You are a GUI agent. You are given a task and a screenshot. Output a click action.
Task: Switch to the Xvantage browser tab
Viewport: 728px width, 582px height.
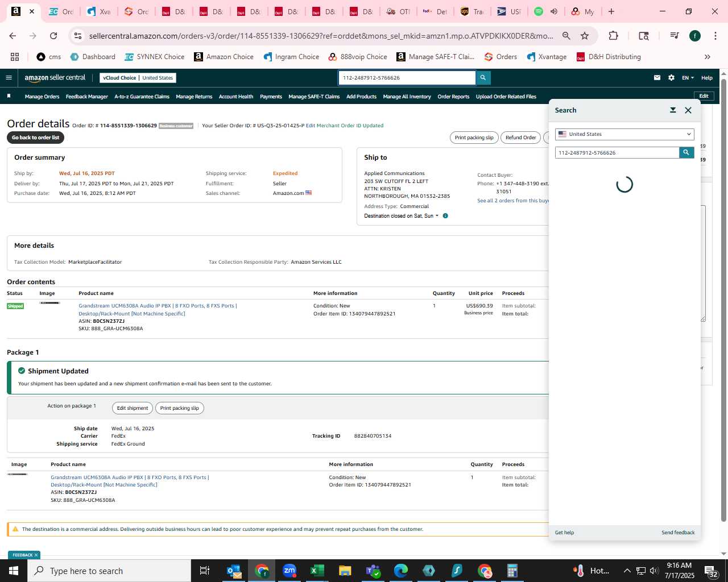(x=99, y=11)
